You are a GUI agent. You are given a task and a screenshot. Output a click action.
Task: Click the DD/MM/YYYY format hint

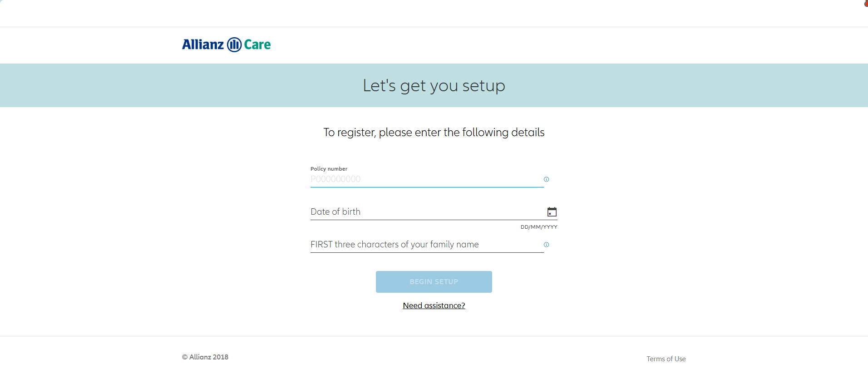point(539,227)
